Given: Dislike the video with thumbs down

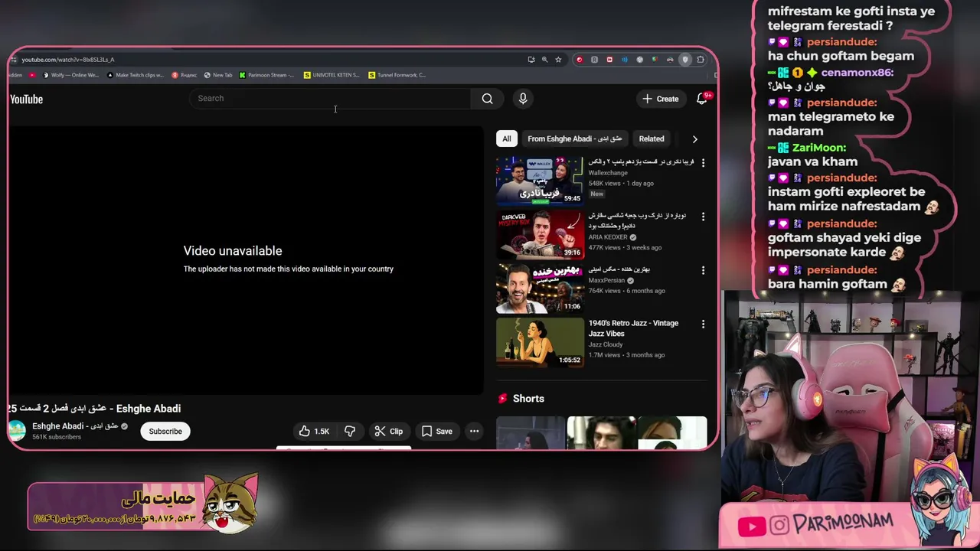Looking at the screenshot, I should pyautogui.click(x=350, y=432).
